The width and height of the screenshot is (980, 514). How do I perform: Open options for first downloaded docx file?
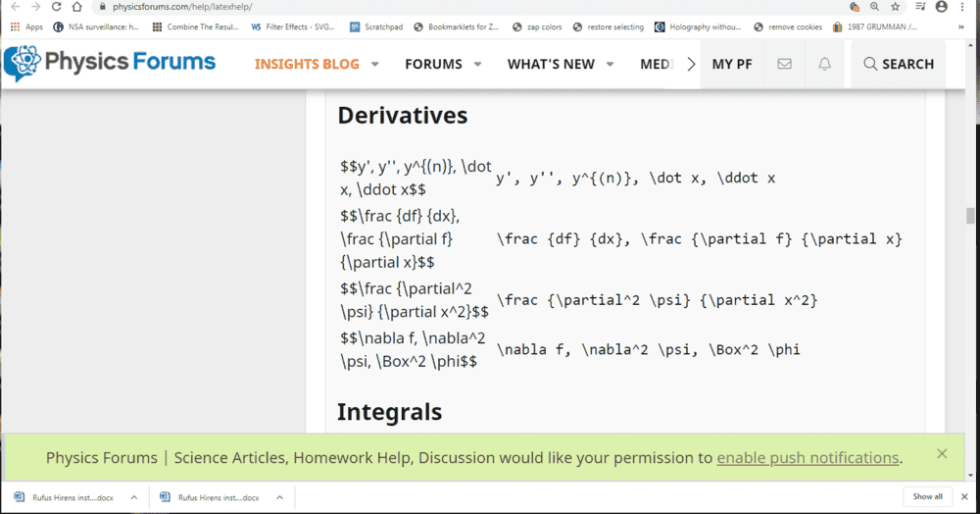pyautogui.click(x=132, y=497)
